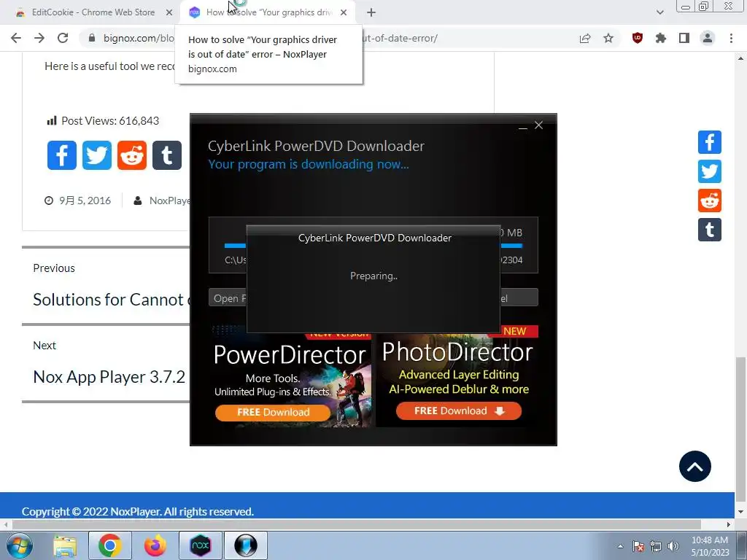Share post via Reddit icon under Post Views
Viewport: 747px width, 560px height.
[x=132, y=155]
